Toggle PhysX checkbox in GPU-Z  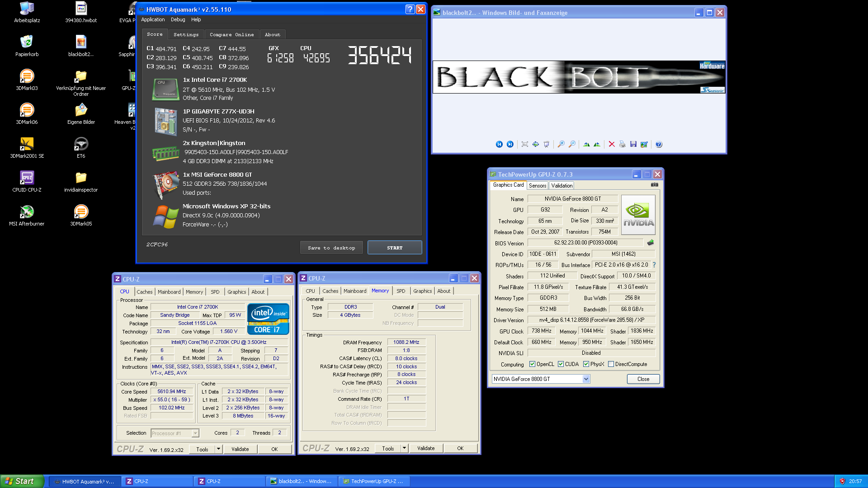pyautogui.click(x=586, y=364)
